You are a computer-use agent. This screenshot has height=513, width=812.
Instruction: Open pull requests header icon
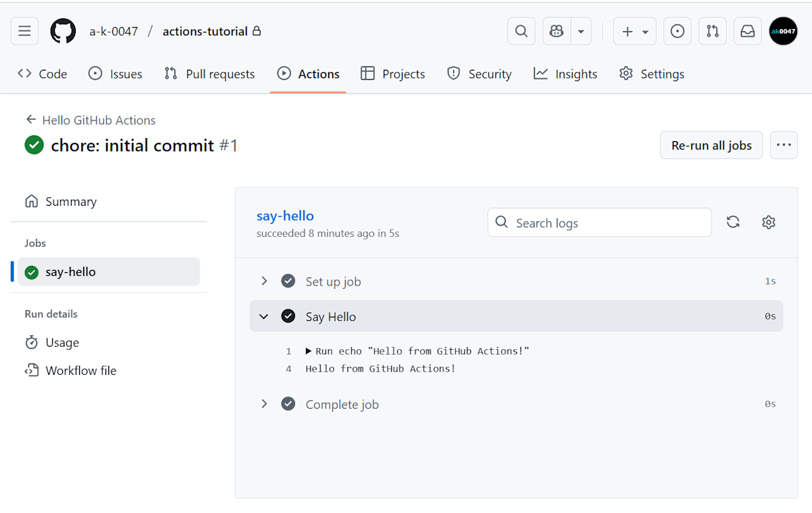pyautogui.click(x=713, y=31)
